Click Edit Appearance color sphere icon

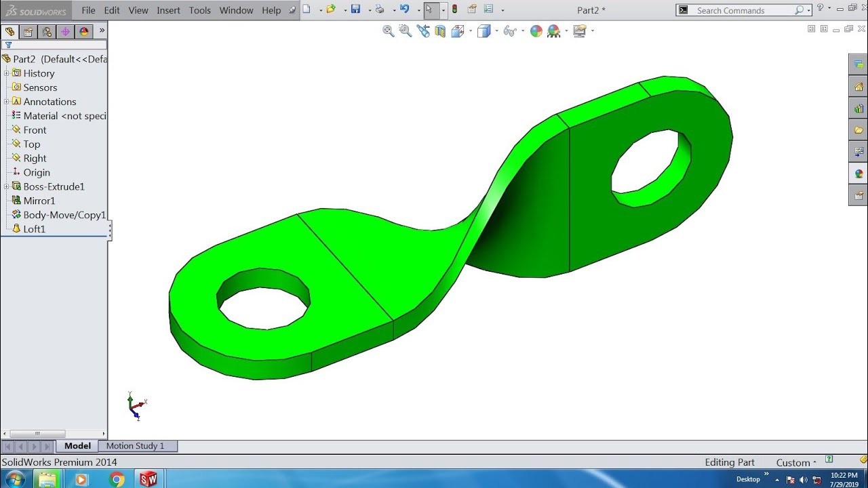536,31
